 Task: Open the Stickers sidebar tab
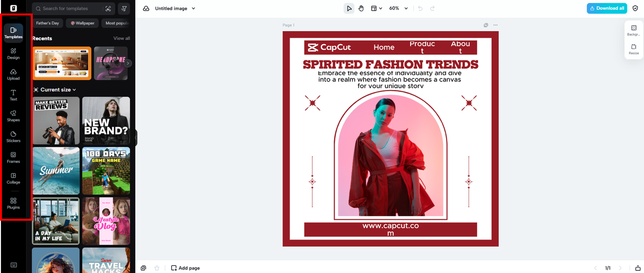pos(14,137)
